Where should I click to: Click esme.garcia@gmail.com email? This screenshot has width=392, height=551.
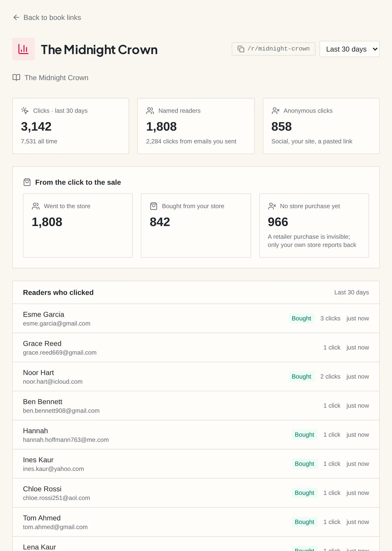click(57, 323)
